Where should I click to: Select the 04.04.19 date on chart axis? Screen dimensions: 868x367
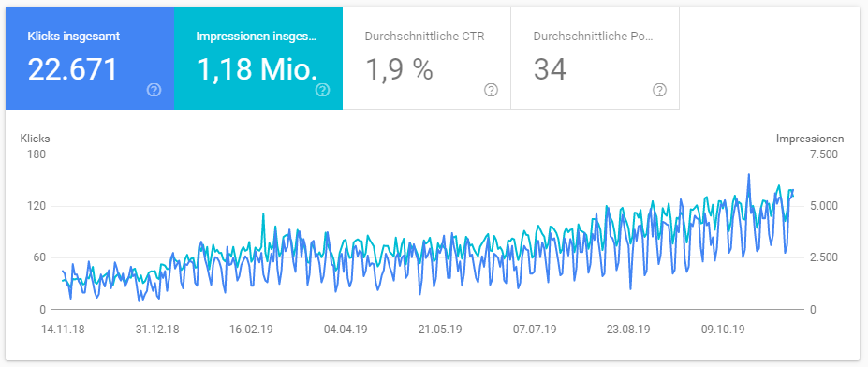point(346,330)
